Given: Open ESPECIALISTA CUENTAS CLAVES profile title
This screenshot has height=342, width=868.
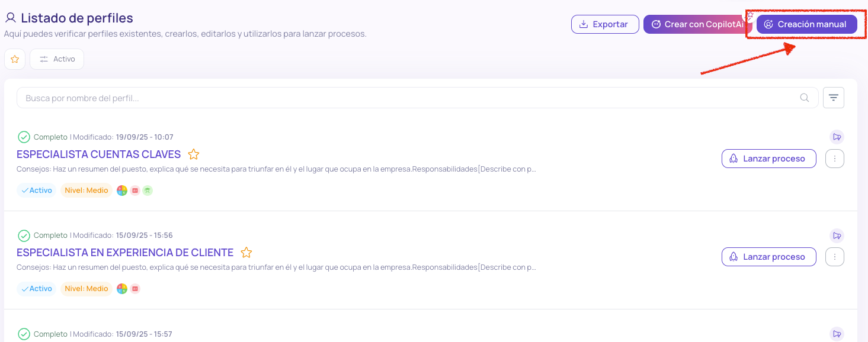Looking at the screenshot, I should click(x=99, y=154).
